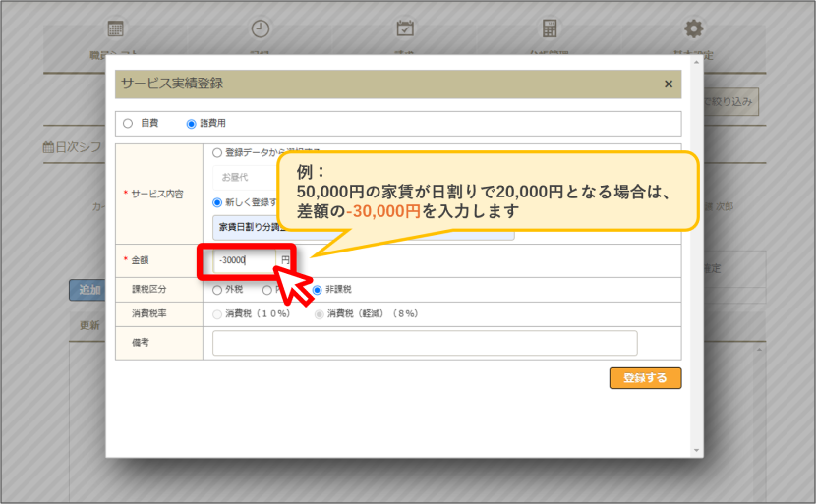Select 消費税（軽減）（8%）rate radio
816x504 pixels.
[x=319, y=314]
